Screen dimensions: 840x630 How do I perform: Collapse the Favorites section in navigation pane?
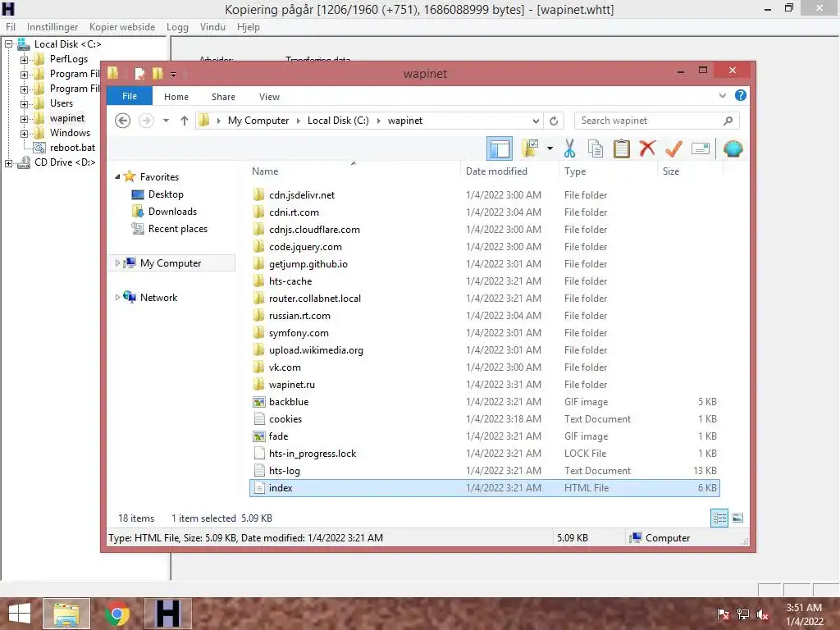(117, 177)
